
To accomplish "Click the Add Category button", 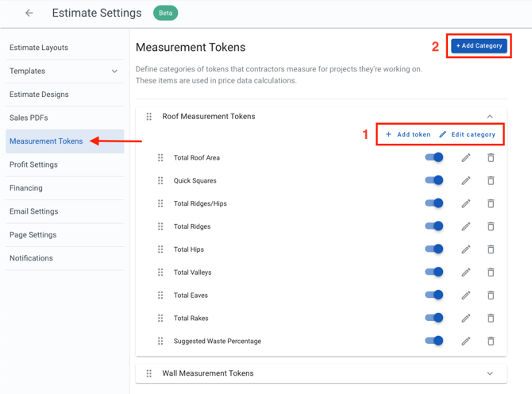I will [x=479, y=46].
